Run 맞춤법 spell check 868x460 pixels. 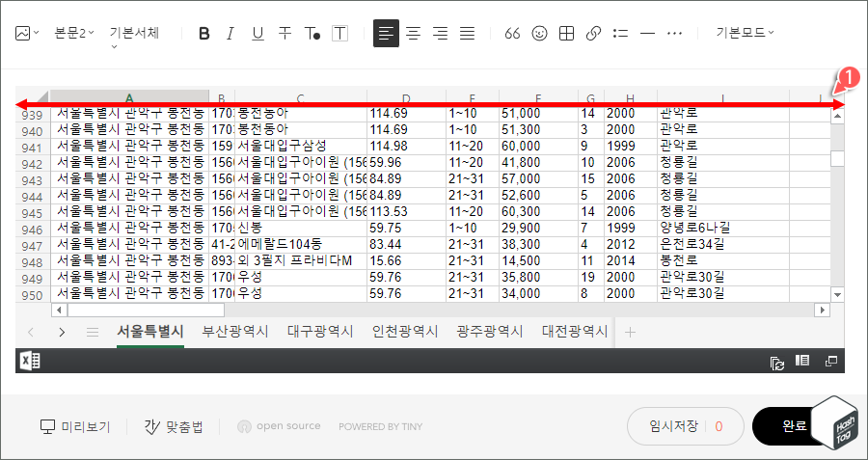tap(174, 427)
